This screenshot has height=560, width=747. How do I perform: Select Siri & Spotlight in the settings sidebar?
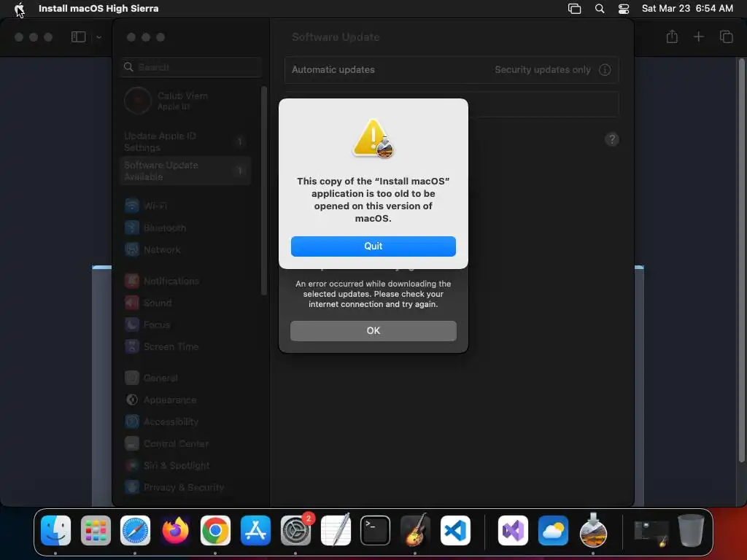[x=186, y=466]
